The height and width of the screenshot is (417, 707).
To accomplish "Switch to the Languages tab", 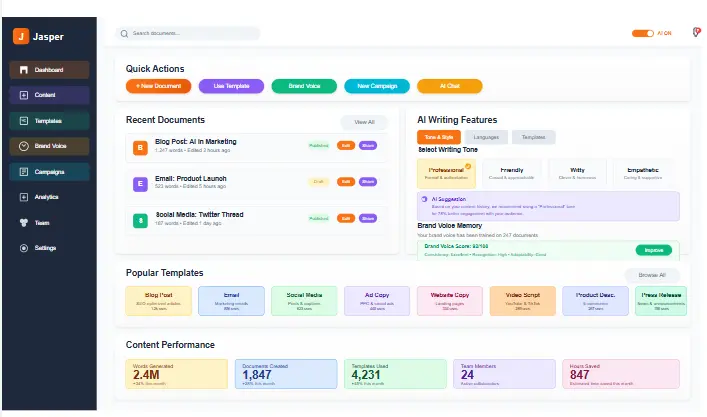I will click(486, 137).
